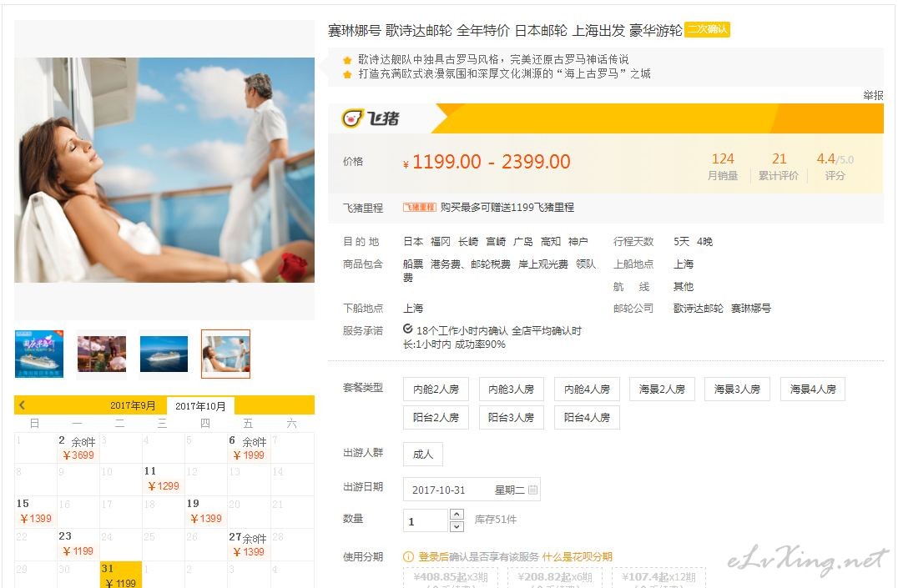Choose the 海景3人房 package

tap(737, 389)
